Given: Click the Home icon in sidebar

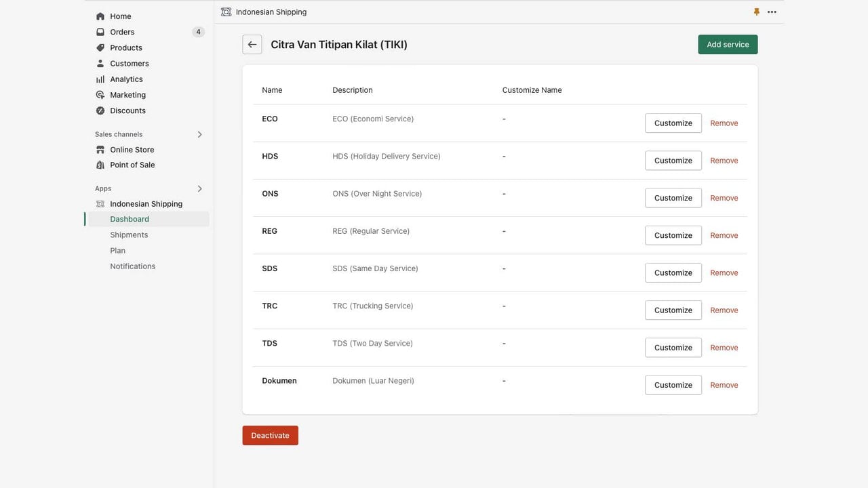Looking at the screenshot, I should point(100,16).
